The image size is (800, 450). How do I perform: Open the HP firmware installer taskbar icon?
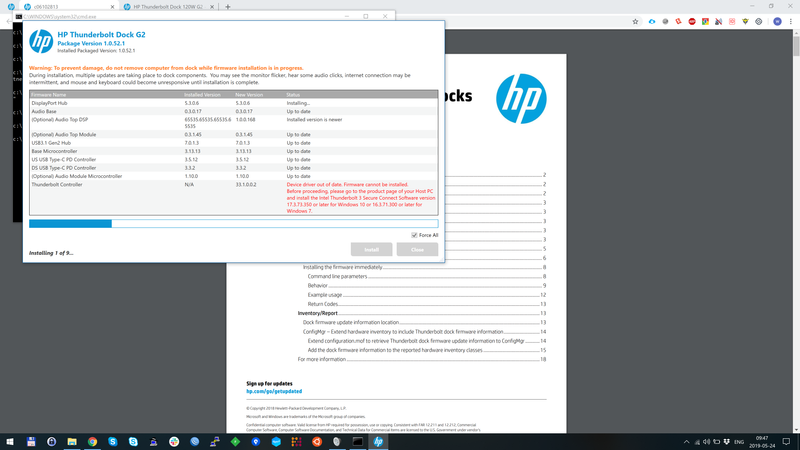378,441
